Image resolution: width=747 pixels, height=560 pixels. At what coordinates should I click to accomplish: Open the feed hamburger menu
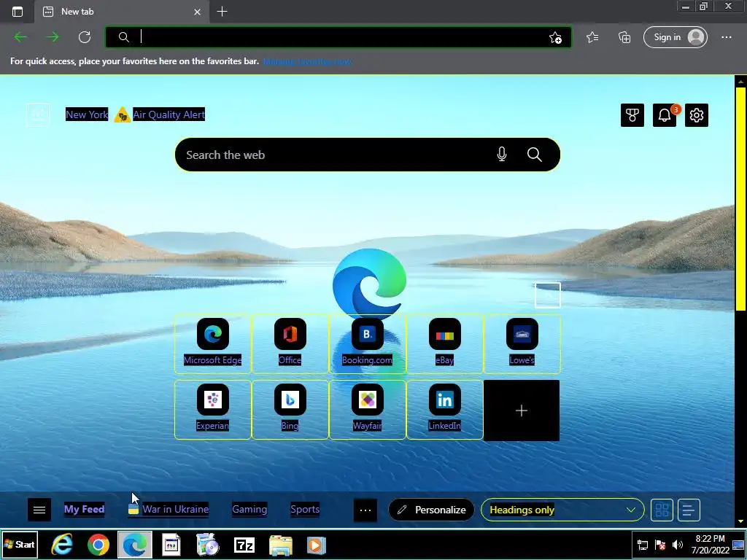[39, 510]
